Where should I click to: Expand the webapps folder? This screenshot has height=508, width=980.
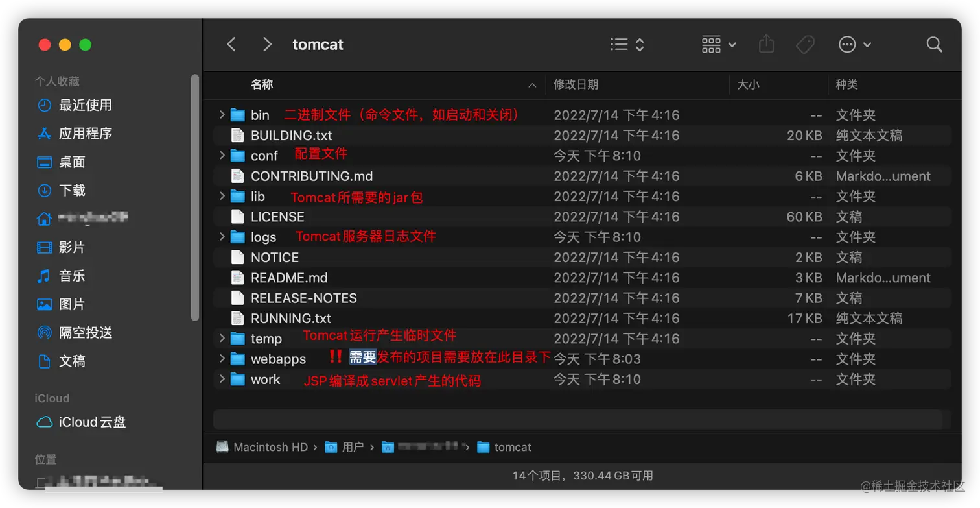click(222, 359)
